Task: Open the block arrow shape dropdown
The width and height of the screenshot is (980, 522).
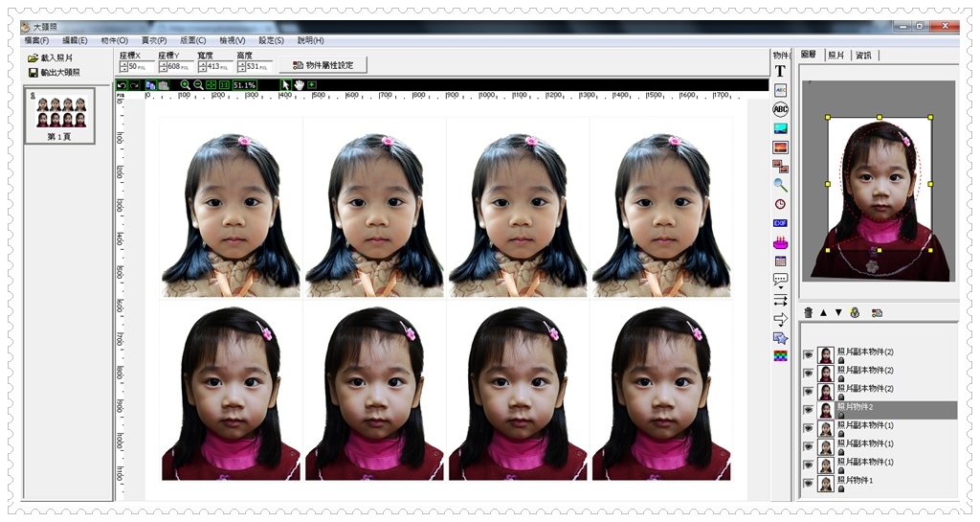Action: tap(781, 320)
